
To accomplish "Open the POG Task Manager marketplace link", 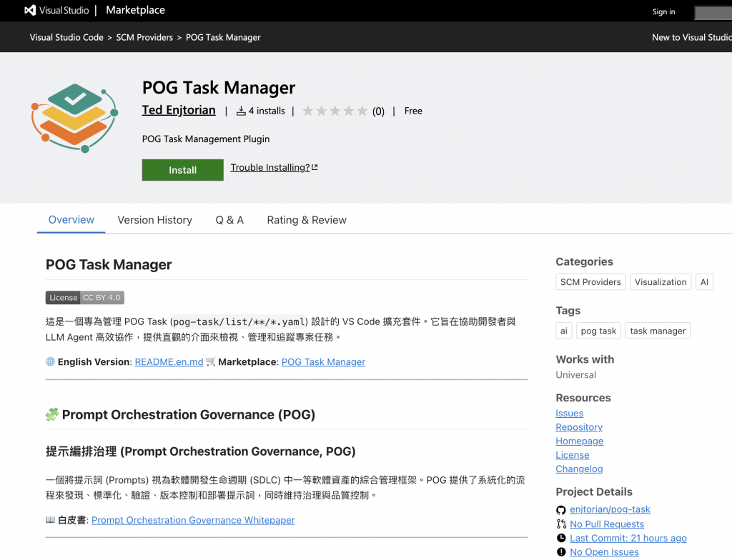I will (x=323, y=361).
